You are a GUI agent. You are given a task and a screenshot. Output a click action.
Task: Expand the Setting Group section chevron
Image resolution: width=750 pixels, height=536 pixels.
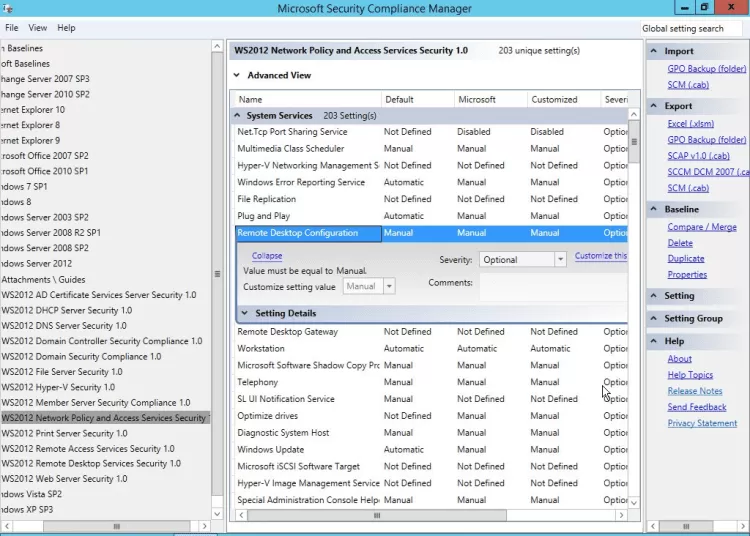pyautogui.click(x=653, y=319)
